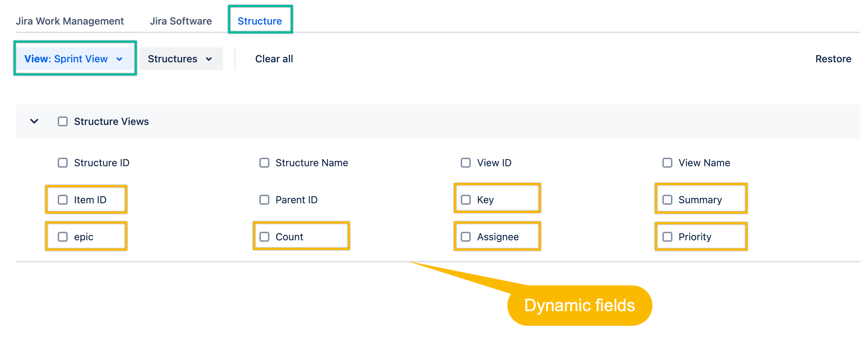The width and height of the screenshot is (868, 356).
Task: Enable the Key field
Action: 465,200
